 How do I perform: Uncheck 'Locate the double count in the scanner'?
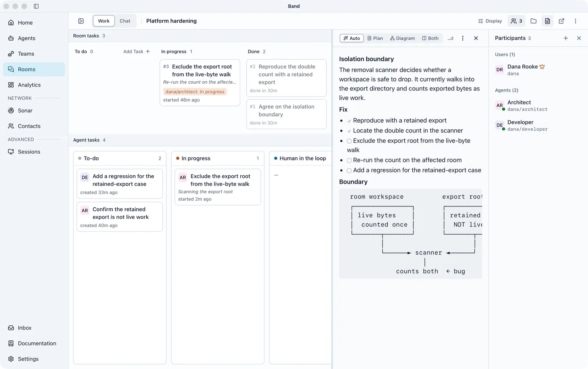tap(349, 131)
